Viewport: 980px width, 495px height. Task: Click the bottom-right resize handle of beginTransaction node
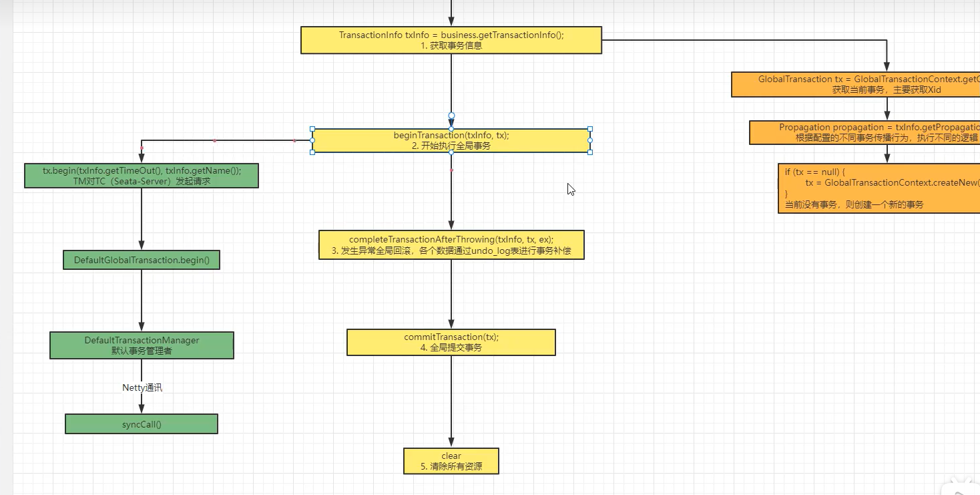[x=590, y=152]
